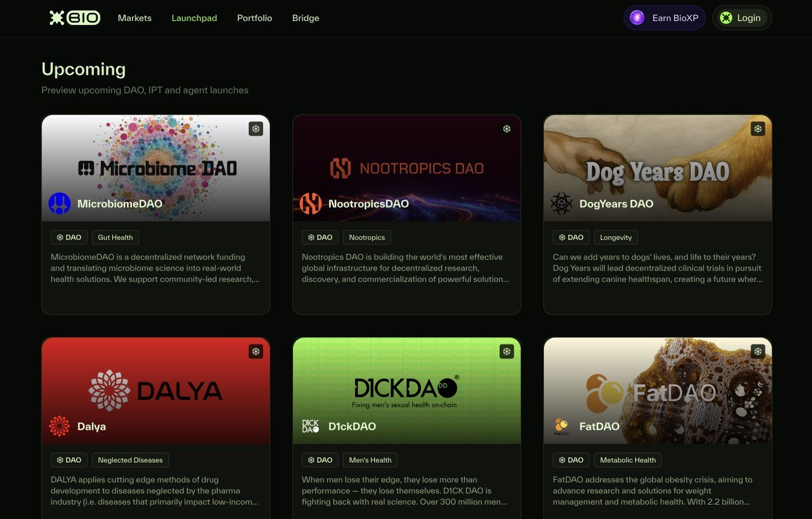Click the Upcoming section heading

pos(83,69)
